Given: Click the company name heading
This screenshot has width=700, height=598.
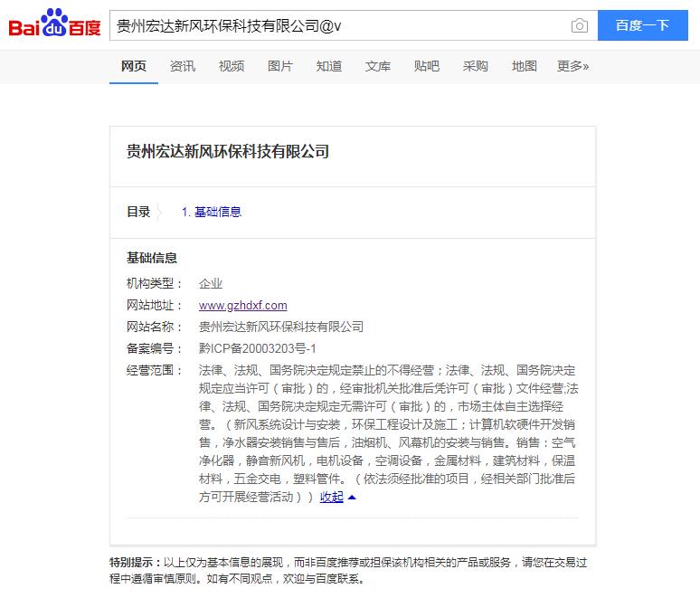Looking at the screenshot, I should point(228,151).
